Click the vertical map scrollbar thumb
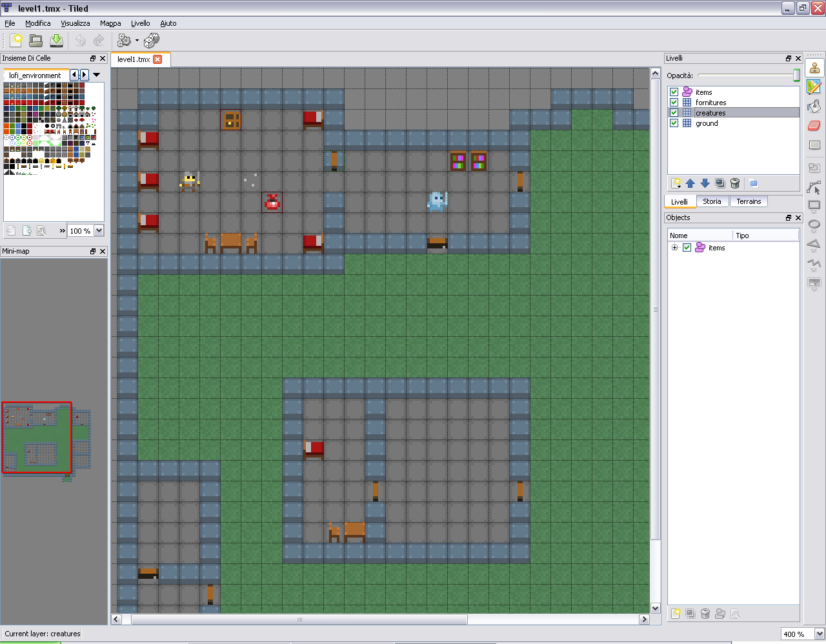Screen dimensions: 826x644 point(656,310)
